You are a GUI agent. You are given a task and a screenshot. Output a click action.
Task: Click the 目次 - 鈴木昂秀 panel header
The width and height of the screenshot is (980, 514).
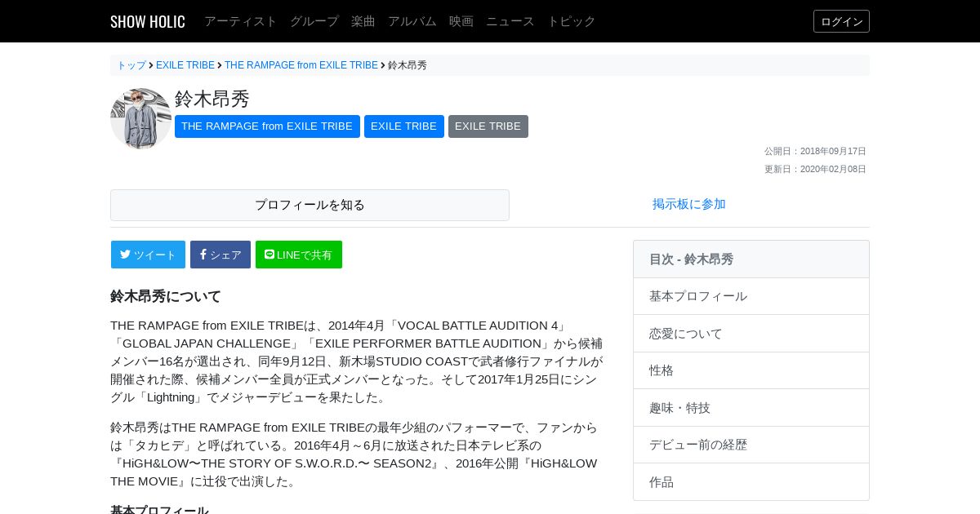751,259
